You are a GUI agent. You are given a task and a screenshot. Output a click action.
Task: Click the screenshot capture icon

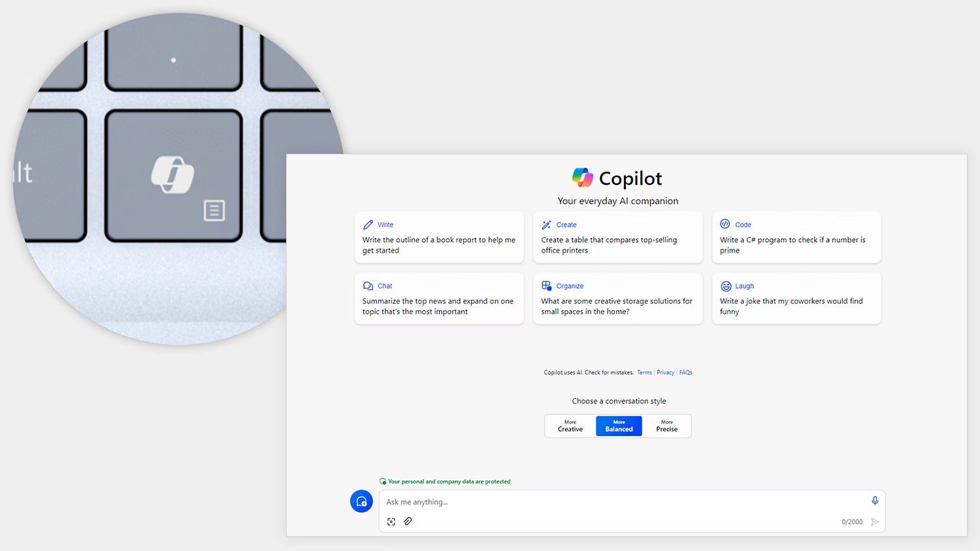tap(391, 522)
